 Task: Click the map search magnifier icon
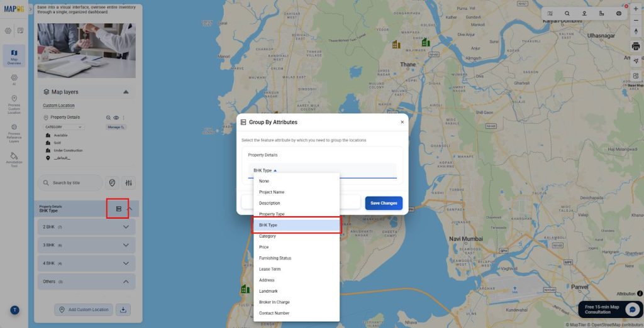pyautogui.click(x=567, y=14)
